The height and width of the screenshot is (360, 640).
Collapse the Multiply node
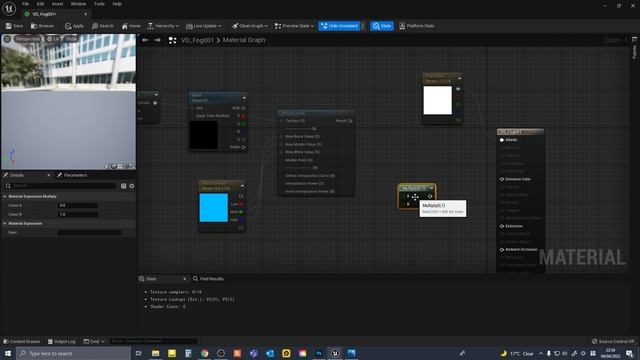click(x=432, y=188)
